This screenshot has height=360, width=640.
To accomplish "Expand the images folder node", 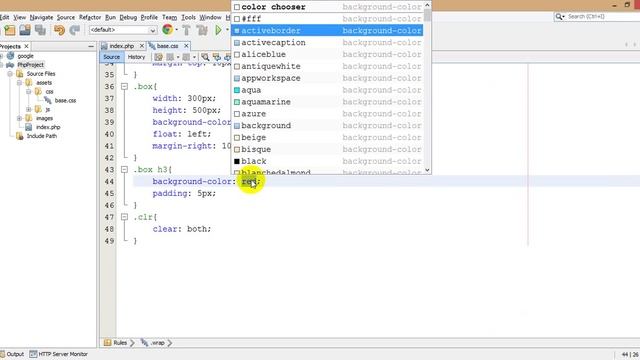I will (19, 118).
